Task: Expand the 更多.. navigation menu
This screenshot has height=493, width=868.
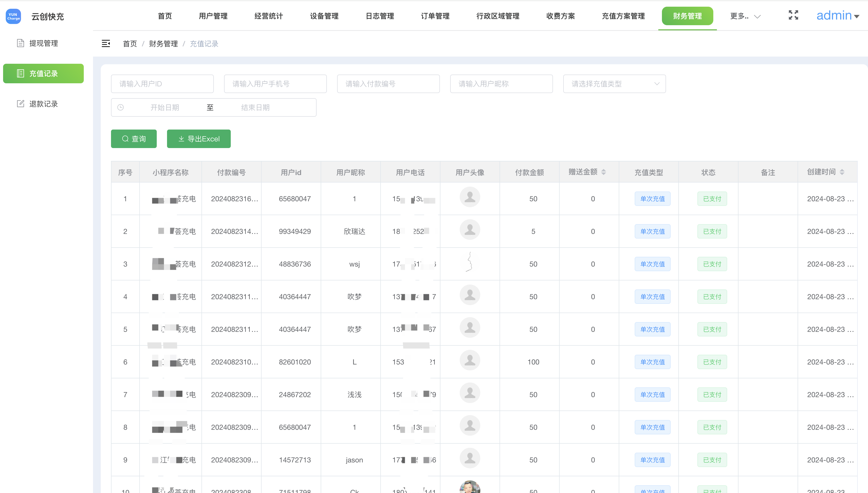Action: point(745,16)
